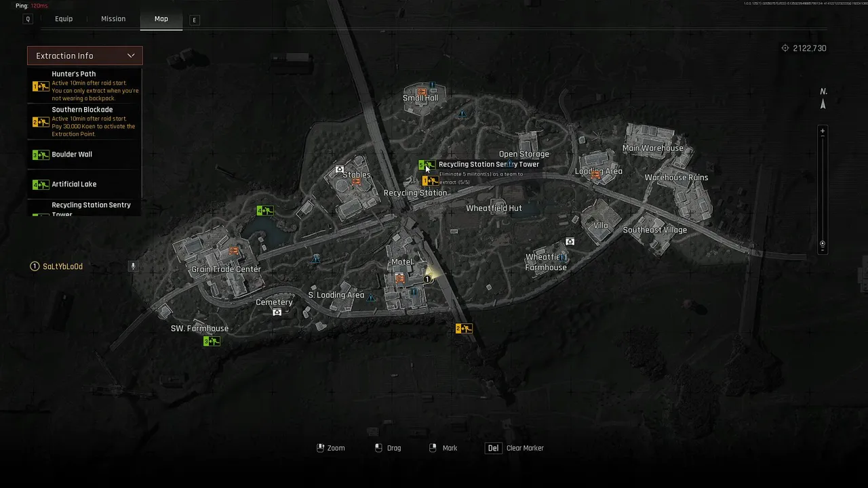Image resolution: width=868 pixels, height=488 pixels.
Task: Select Recycling Station Sentry Tower list entry
Action: point(85,209)
